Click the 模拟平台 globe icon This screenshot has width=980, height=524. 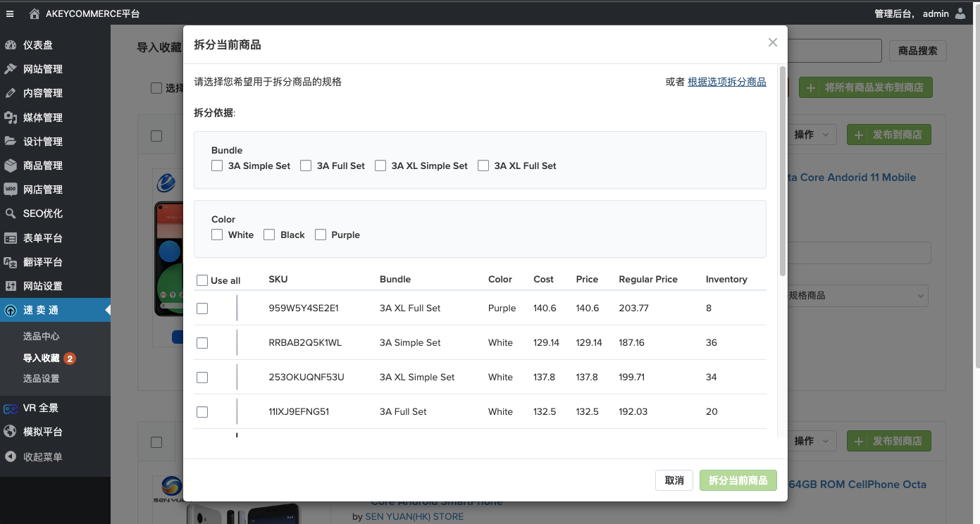pos(11,432)
